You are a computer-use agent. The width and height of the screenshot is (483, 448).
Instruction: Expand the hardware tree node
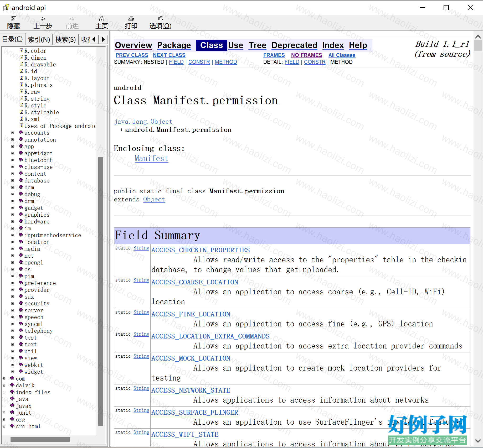tap(12, 222)
